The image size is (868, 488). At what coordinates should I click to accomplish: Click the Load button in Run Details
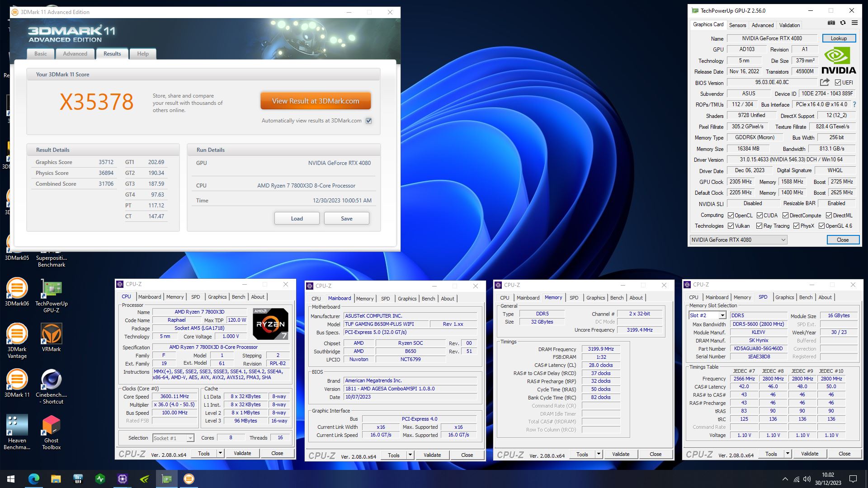297,219
